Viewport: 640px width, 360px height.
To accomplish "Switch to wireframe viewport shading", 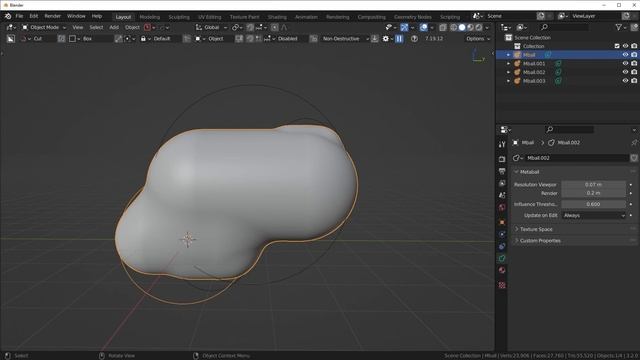I will [x=453, y=27].
